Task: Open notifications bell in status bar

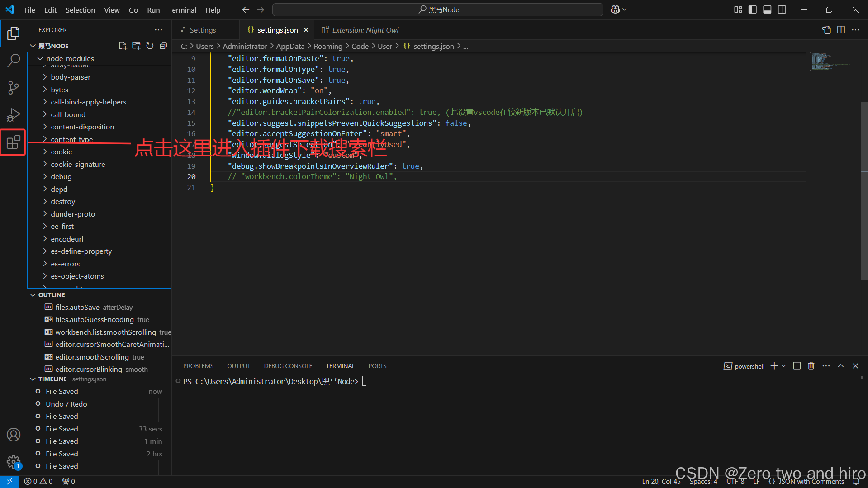Action: pos(856,481)
